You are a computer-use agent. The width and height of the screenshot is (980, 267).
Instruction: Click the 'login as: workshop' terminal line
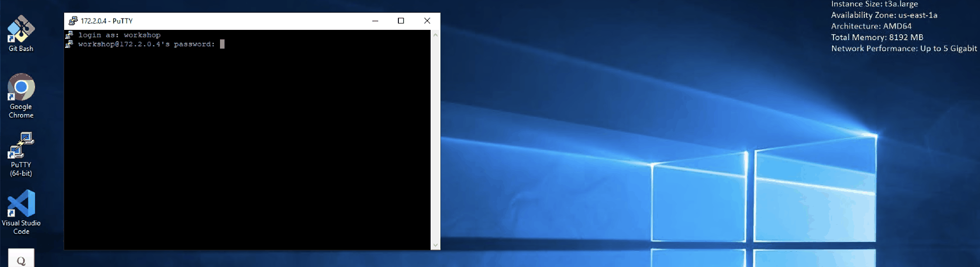[x=120, y=35]
